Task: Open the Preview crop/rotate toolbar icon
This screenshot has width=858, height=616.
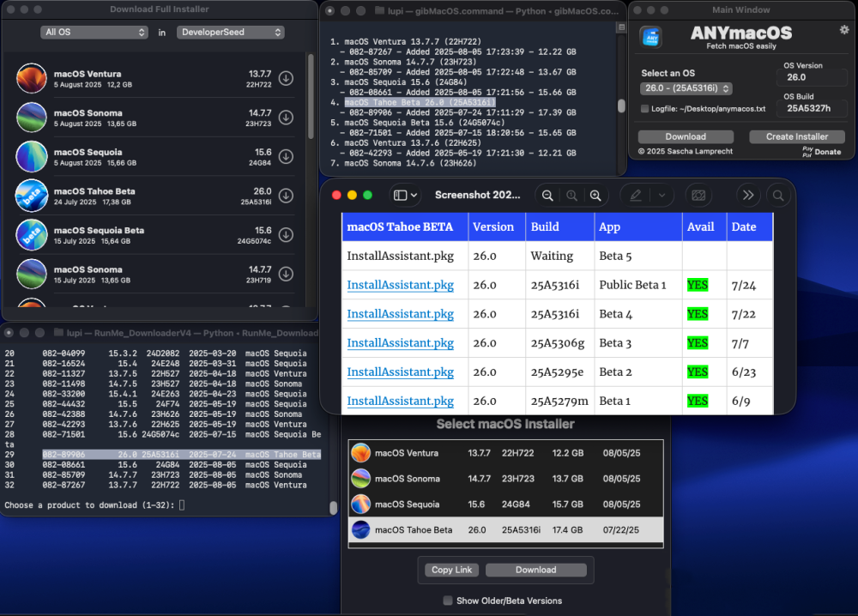Action: [x=698, y=196]
